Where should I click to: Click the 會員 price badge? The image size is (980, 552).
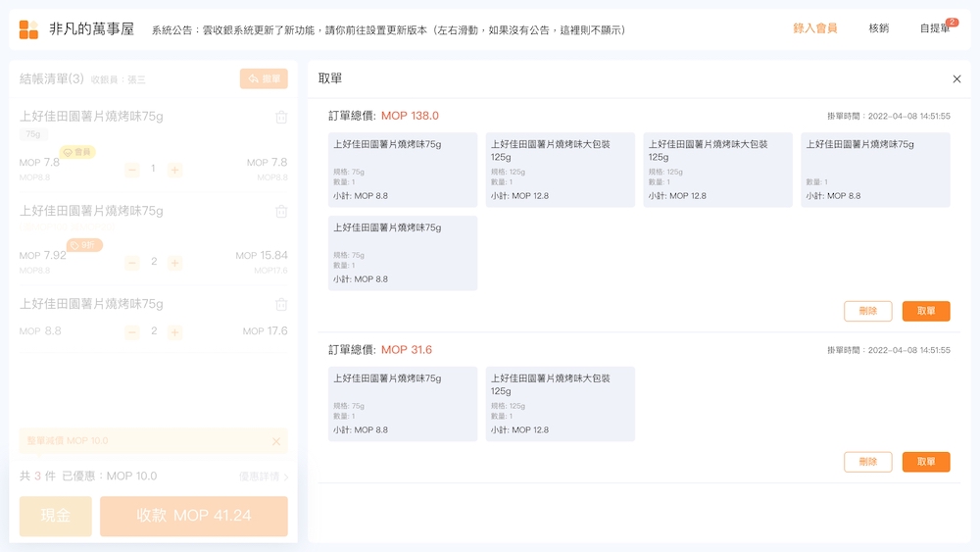tap(77, 152)
